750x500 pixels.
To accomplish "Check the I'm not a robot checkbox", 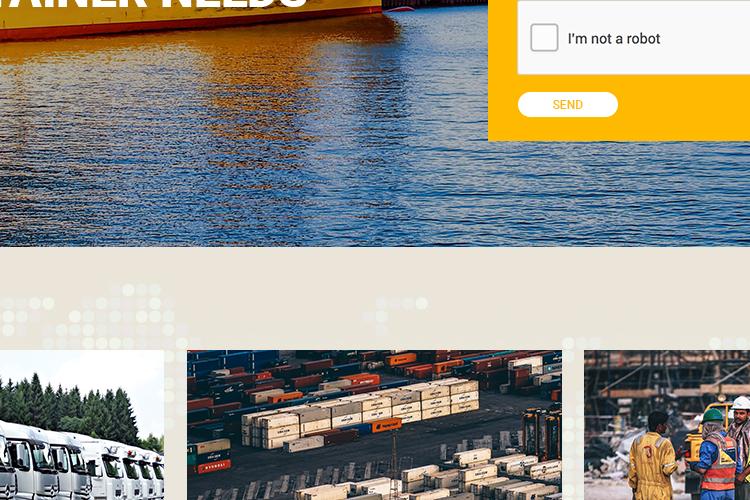I will [x=544, y=37].
